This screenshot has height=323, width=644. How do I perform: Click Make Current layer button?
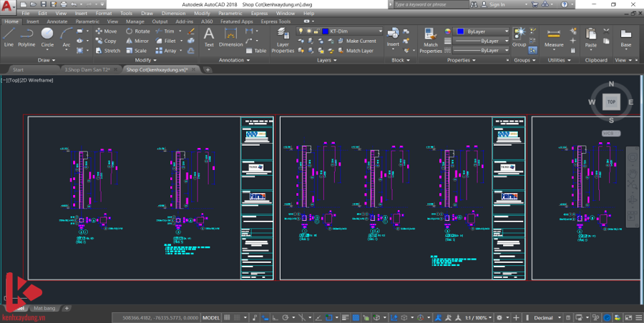pos(361,41)
